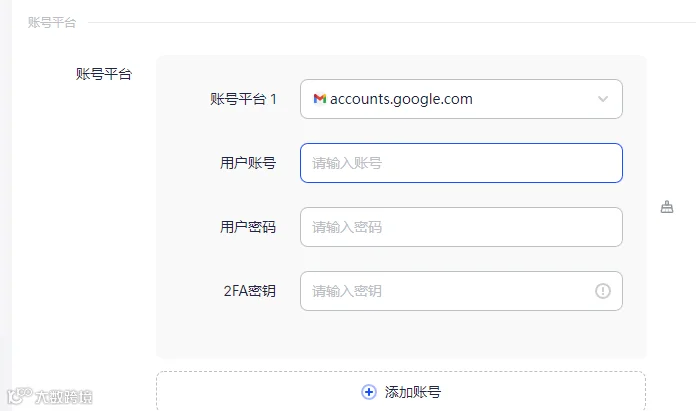Click the Gmail icon in the platform selector
Screen dimensions: 699x411
[x=320, y=99]
